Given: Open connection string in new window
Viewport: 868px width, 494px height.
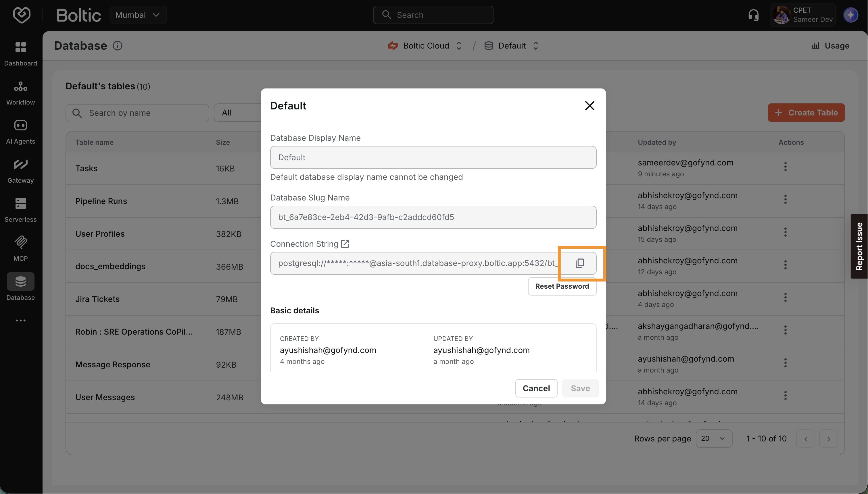Looking at the screenshot, I should [x=345, y=243].
